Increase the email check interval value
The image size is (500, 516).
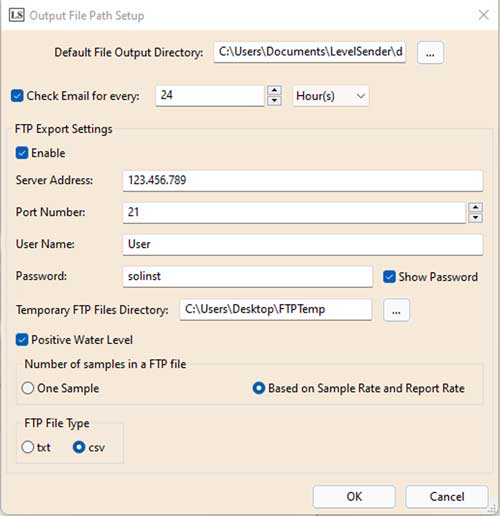coord(274,90)
